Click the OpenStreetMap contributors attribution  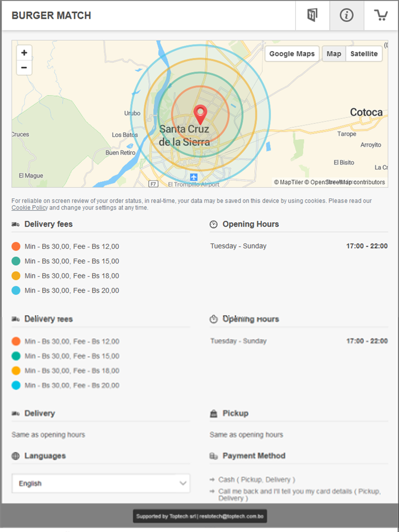[345, 182]
